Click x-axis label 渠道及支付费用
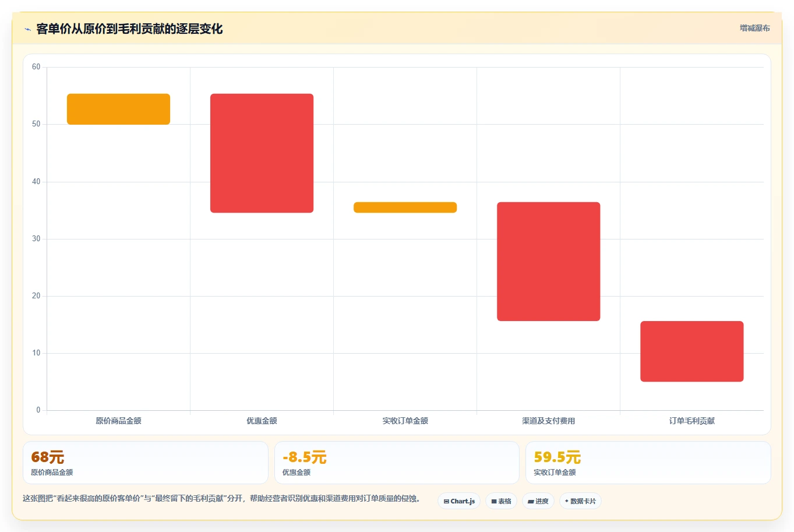The image size is (794, 532). pos(548,421)
